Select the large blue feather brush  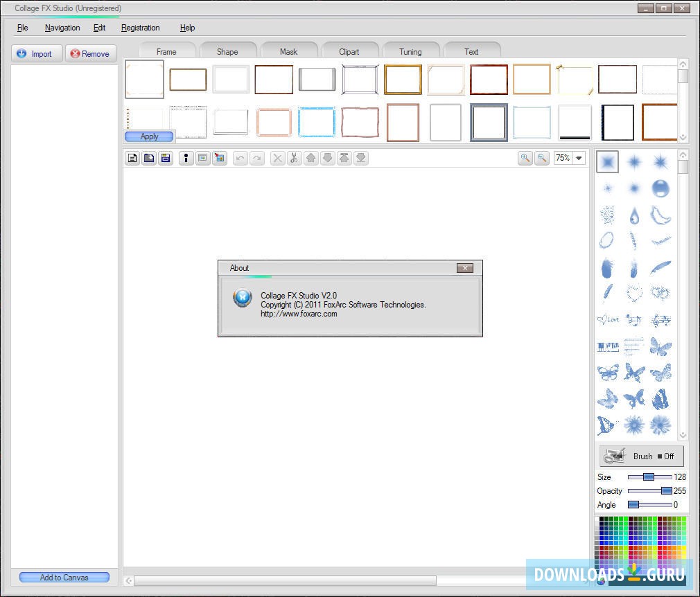point(607,267)
